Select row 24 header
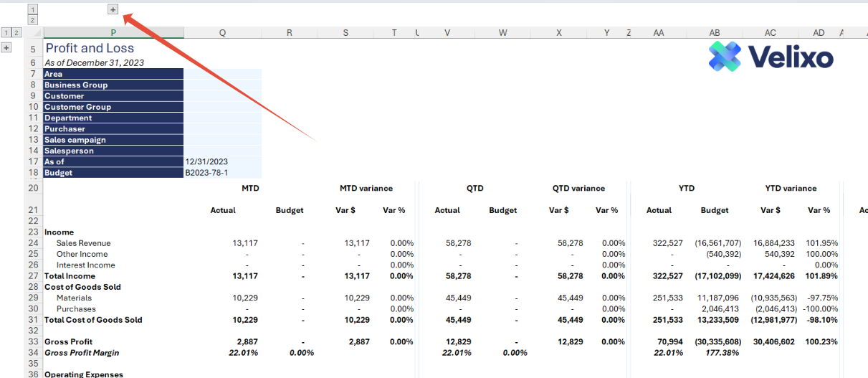 click(33, 243)
